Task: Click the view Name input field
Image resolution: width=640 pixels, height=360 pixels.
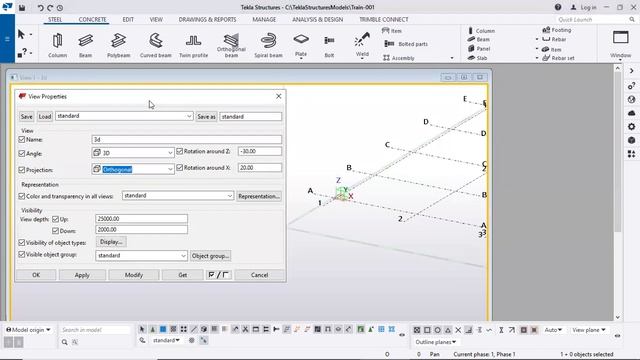Action: point(187,140)
